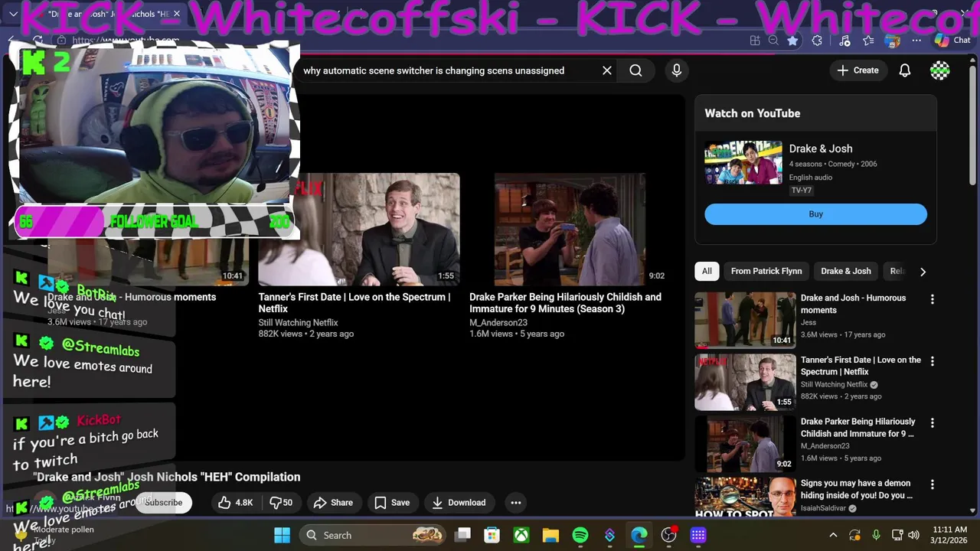Select the All filter chip

(x=707, y=271)
